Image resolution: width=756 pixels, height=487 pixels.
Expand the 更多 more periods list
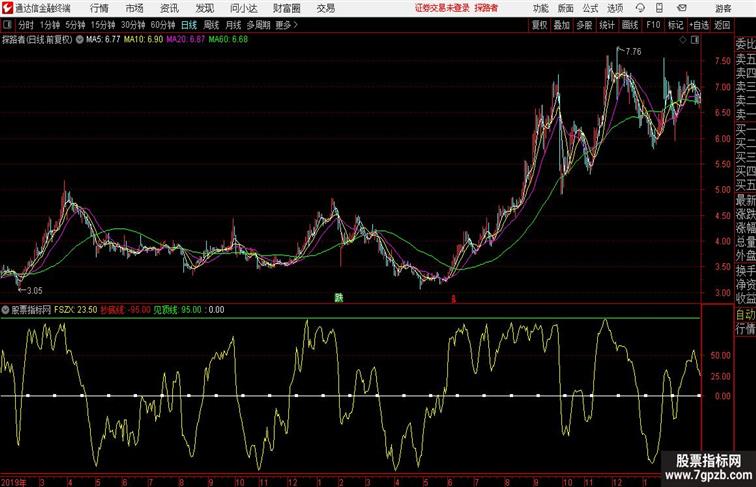point(286,25)
